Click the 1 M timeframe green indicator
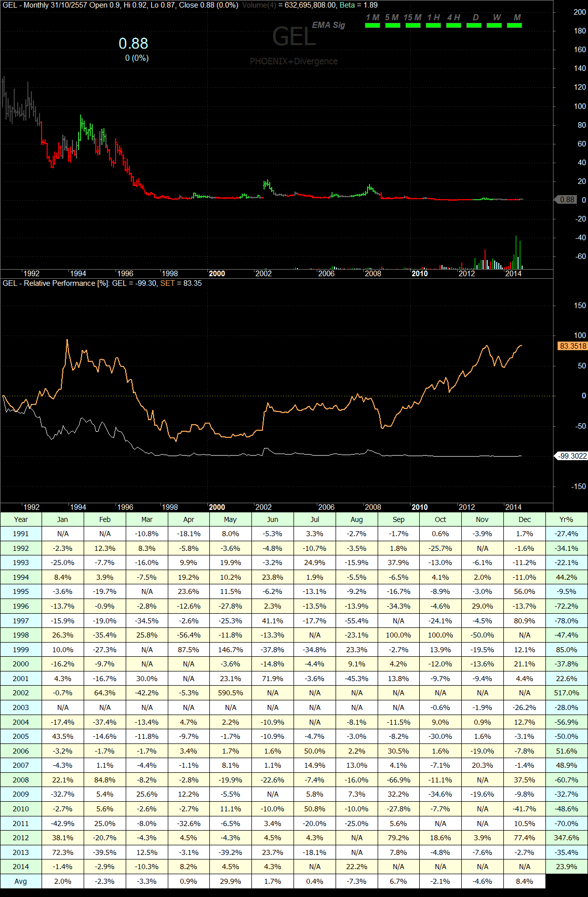588x897 pixels. point(373,25)
